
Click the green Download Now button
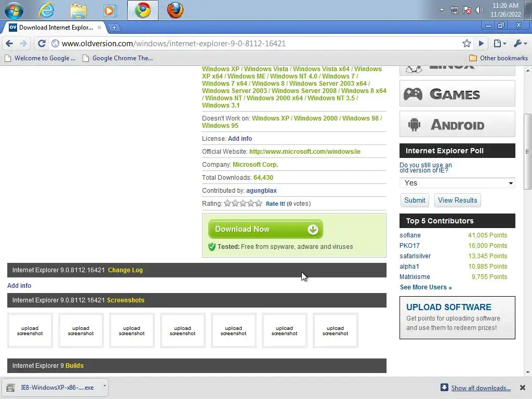(265, 229)
